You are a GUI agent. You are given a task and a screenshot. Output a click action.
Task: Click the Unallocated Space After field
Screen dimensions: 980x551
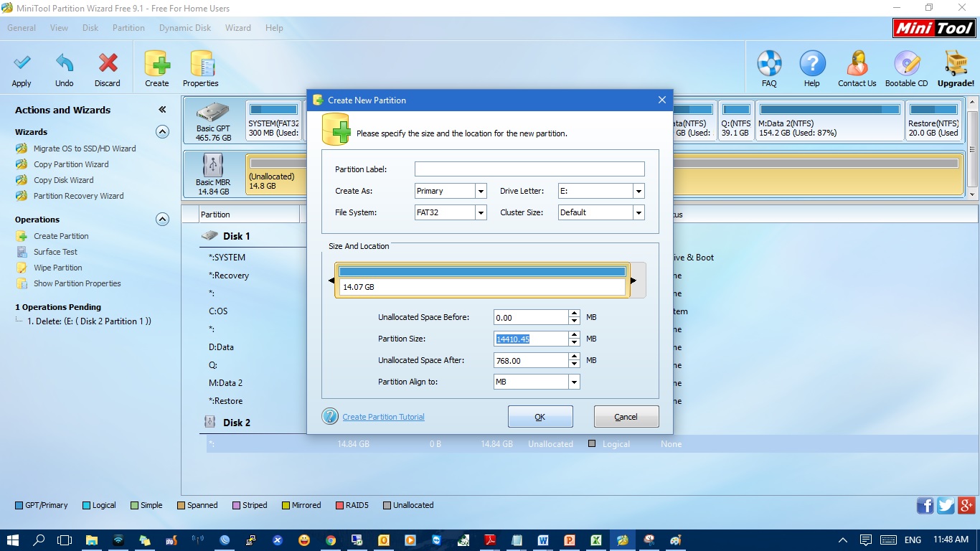point(531,360)
